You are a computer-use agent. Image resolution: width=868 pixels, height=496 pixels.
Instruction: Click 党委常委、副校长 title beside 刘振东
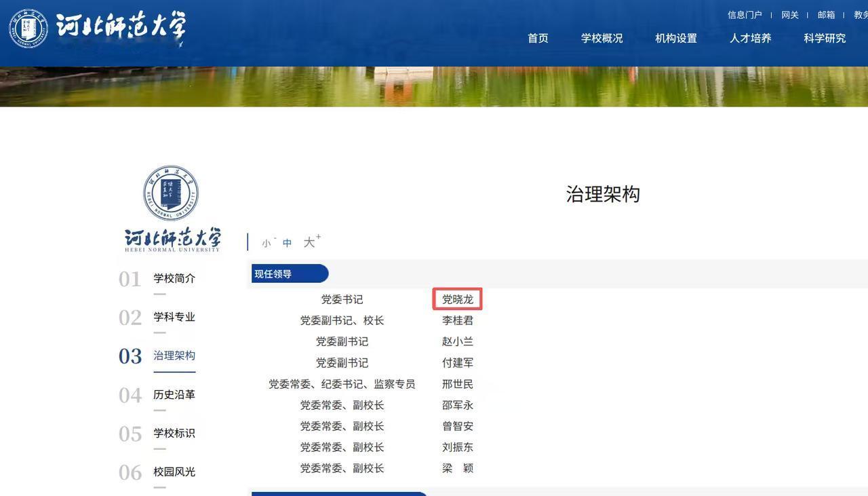point(342,447)
